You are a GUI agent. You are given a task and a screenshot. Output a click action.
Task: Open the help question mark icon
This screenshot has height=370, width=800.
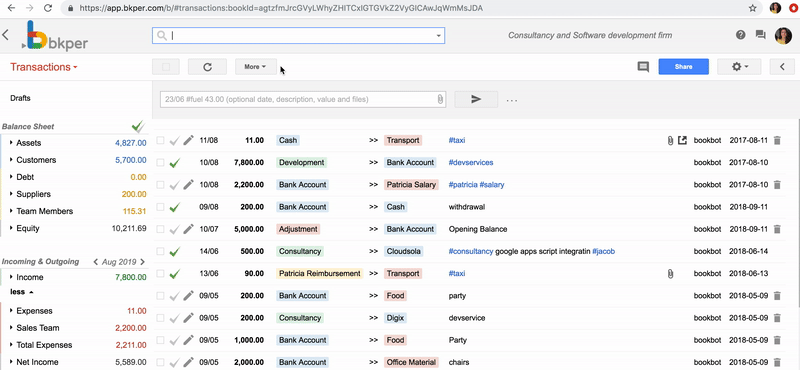[741, 35]
